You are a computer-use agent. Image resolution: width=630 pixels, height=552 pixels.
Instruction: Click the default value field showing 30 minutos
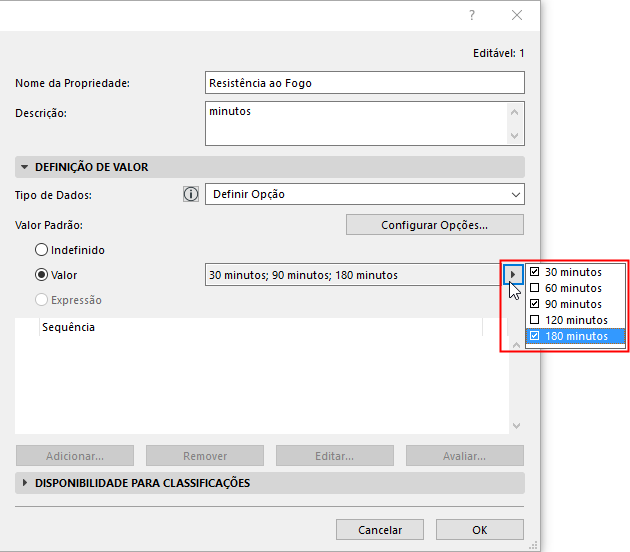coord(354,275)
